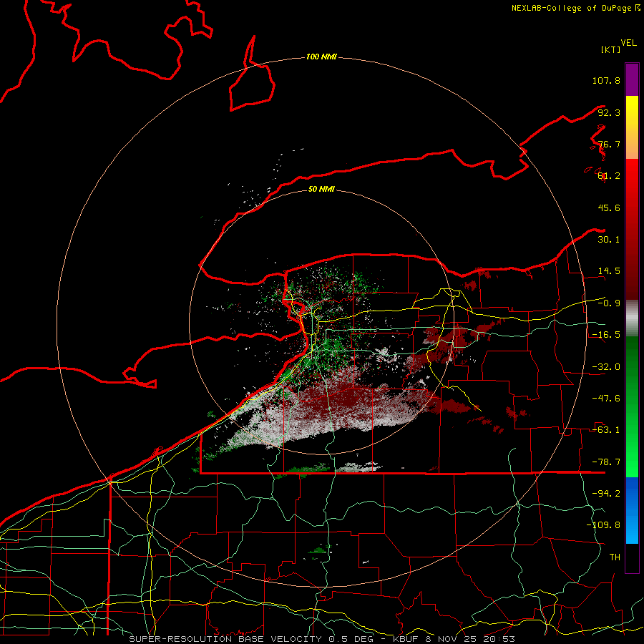Click the [KT] units label
The width and height of the screenshot is (644, 644).
[x=610, y=49]
